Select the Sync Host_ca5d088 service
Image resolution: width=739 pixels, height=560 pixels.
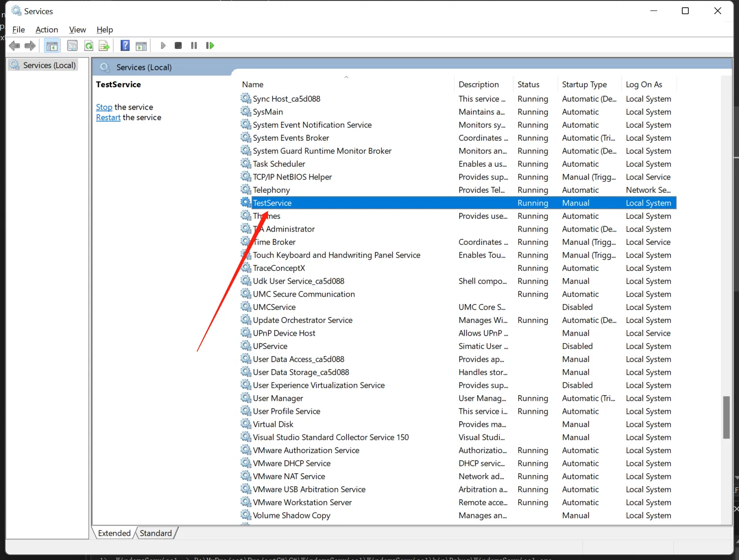point(458,99)
